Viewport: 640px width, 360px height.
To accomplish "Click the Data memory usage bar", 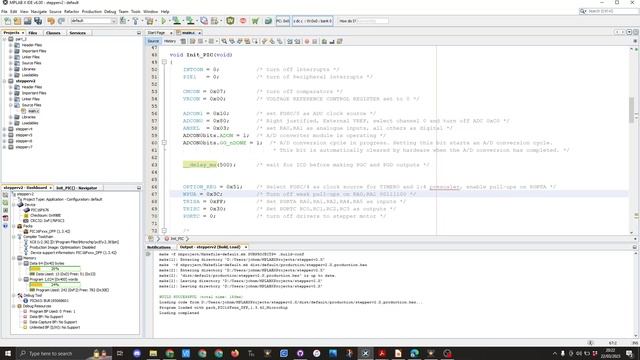I will 55,269.
